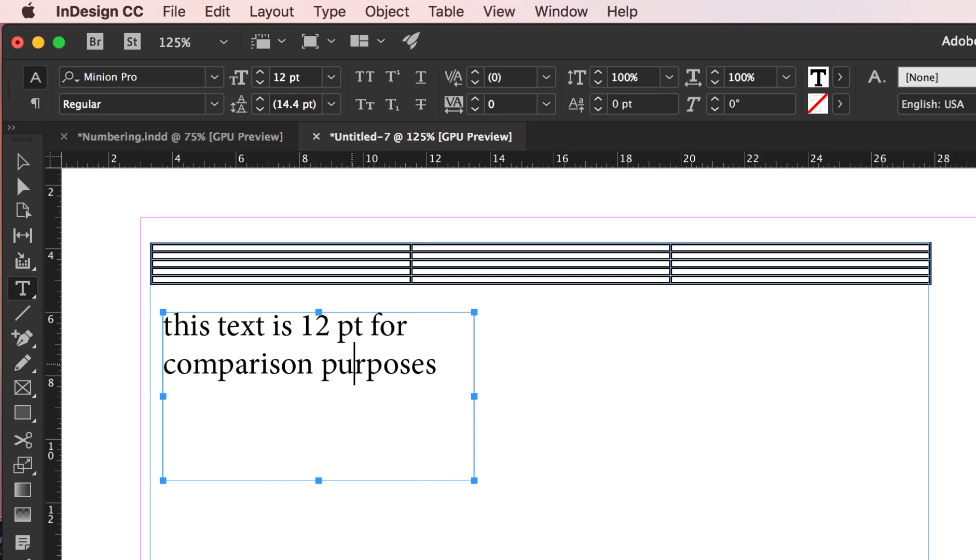Open the Apple menu

click(x=28, y=11)
